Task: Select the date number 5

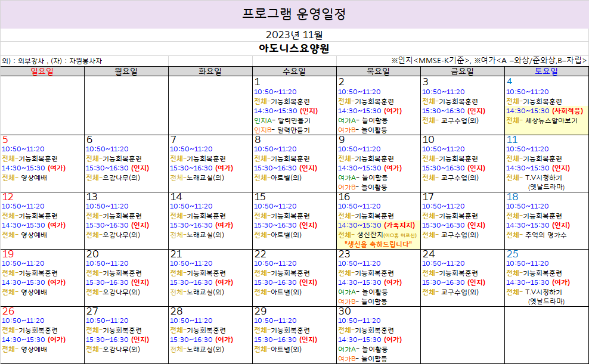Action: (5, 140)
